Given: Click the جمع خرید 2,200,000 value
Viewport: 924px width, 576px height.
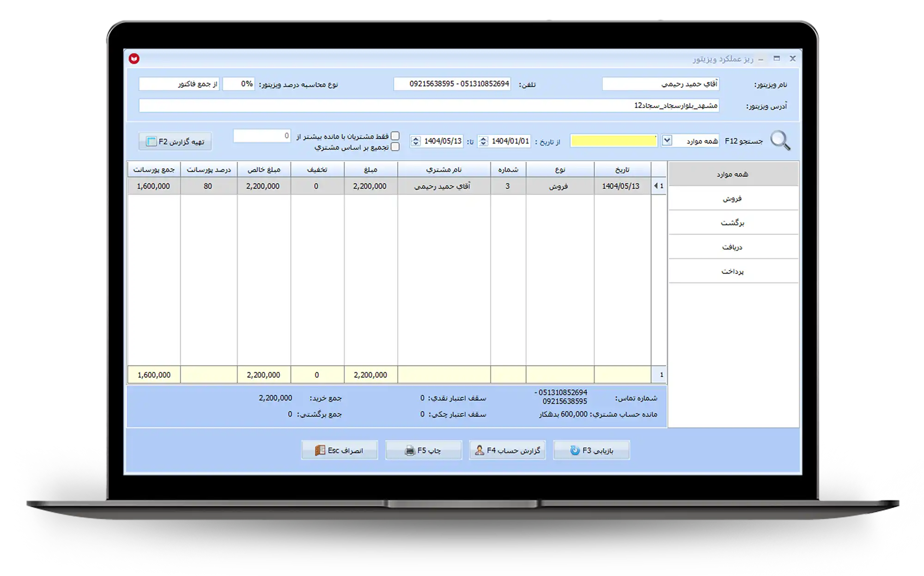Looking at the screenshot, I should click(x=275, y=398).
